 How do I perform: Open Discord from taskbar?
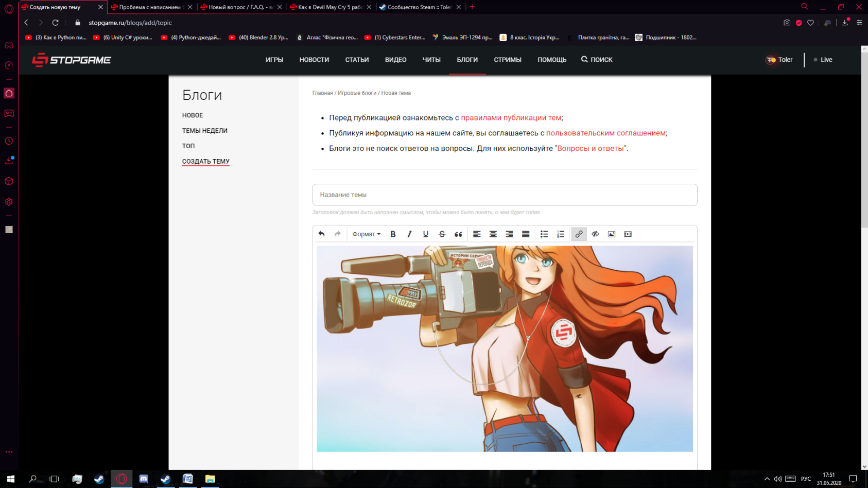[x=143, y=479]
